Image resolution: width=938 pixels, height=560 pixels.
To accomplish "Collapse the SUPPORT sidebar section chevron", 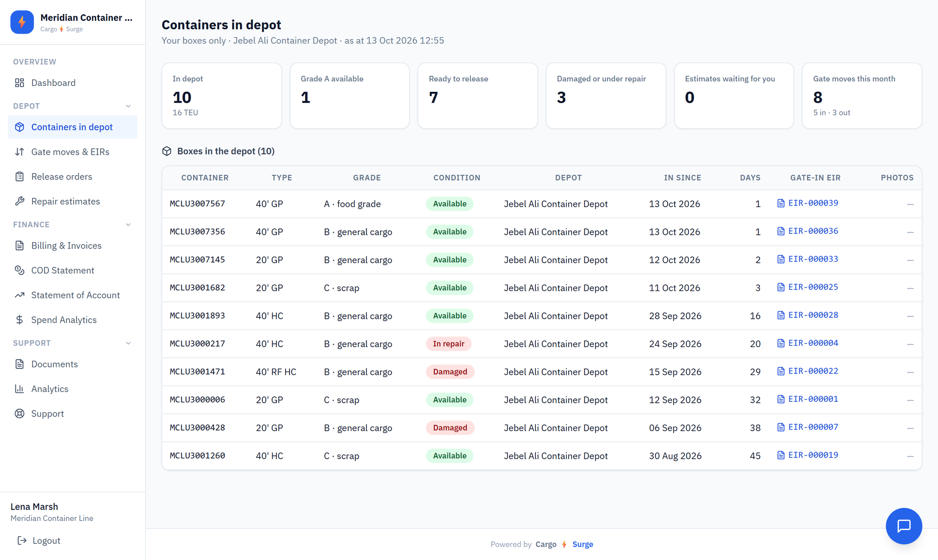I will (x=128, y=343).
